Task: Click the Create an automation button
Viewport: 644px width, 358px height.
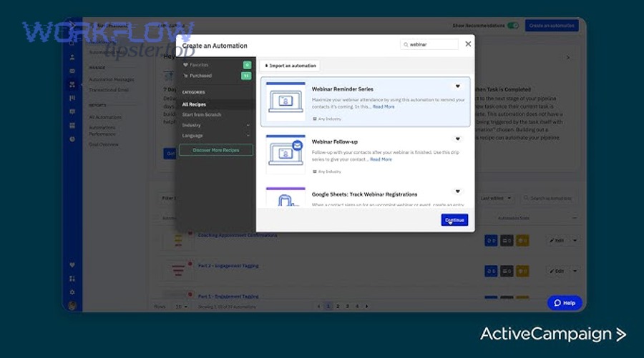Action: point(552,26)
